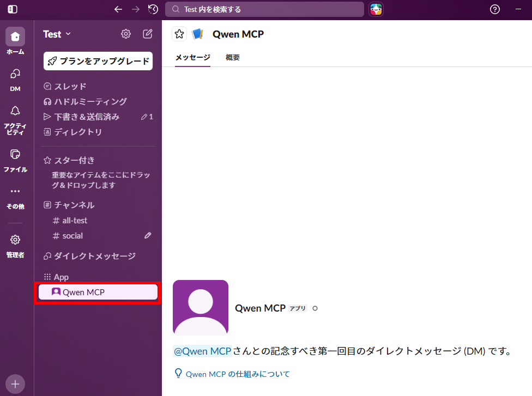This screenshot has width=532, height=396.
Task: Switch to the 概要 tab
Action: coord(233,57)
